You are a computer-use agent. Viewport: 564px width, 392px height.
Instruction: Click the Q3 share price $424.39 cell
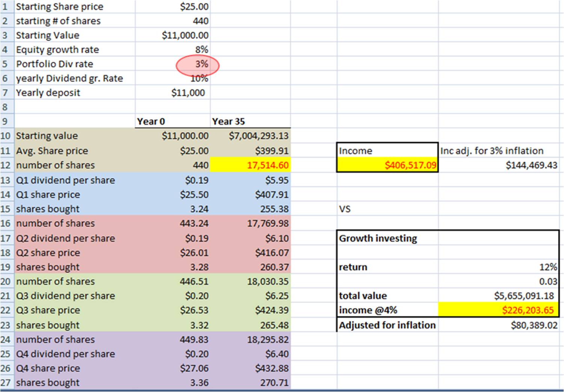[x=250, y=310]
